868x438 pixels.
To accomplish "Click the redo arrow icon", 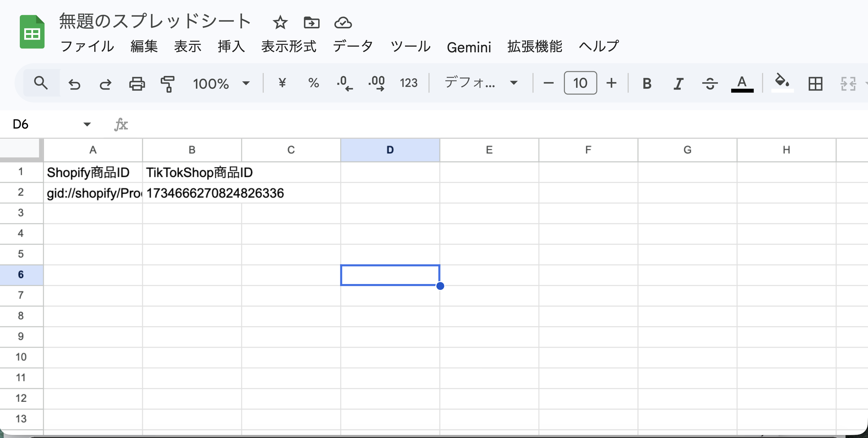I will (105, 84).
